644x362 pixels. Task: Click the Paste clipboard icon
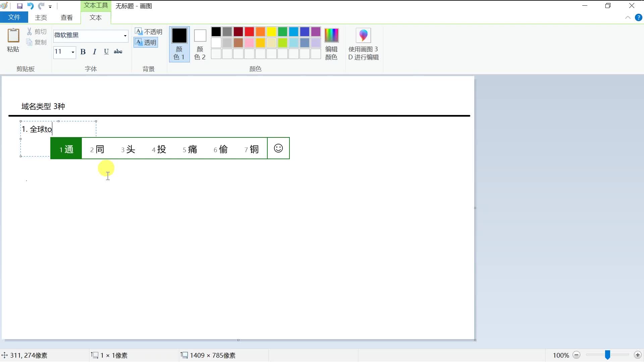(x=13, y=36)
